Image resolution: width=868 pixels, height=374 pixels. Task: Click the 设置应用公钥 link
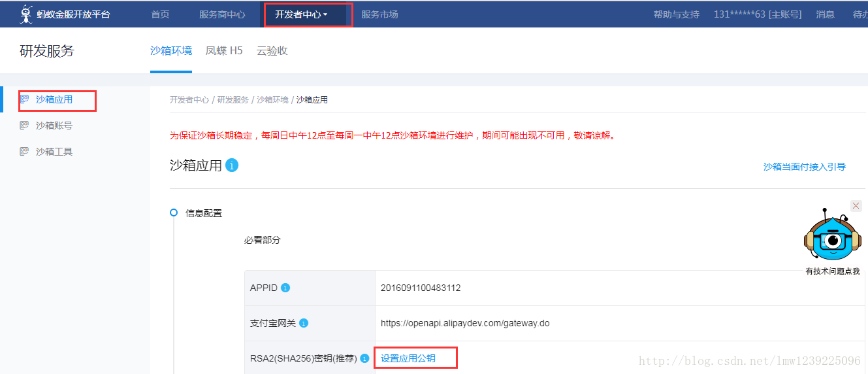click(408, 358)
